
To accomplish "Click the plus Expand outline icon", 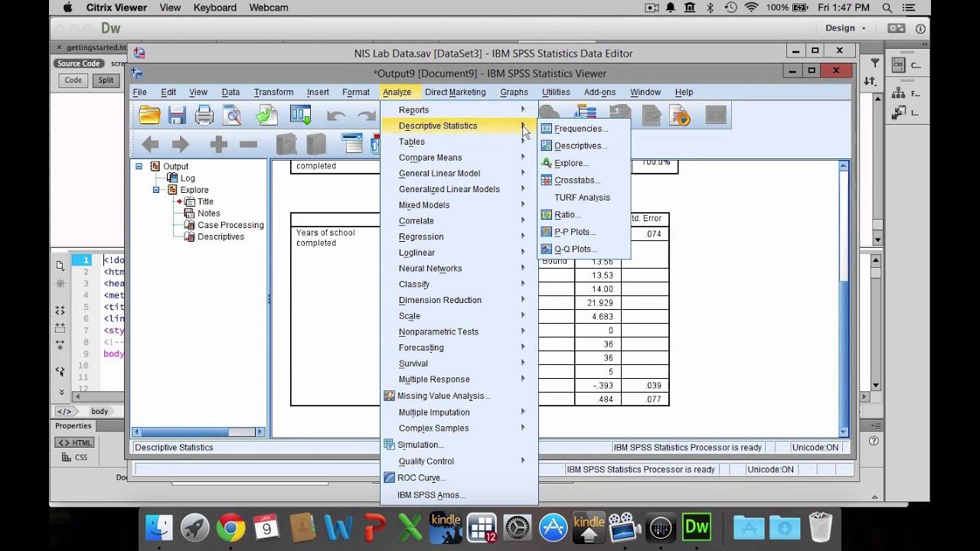I will [218, 144].
